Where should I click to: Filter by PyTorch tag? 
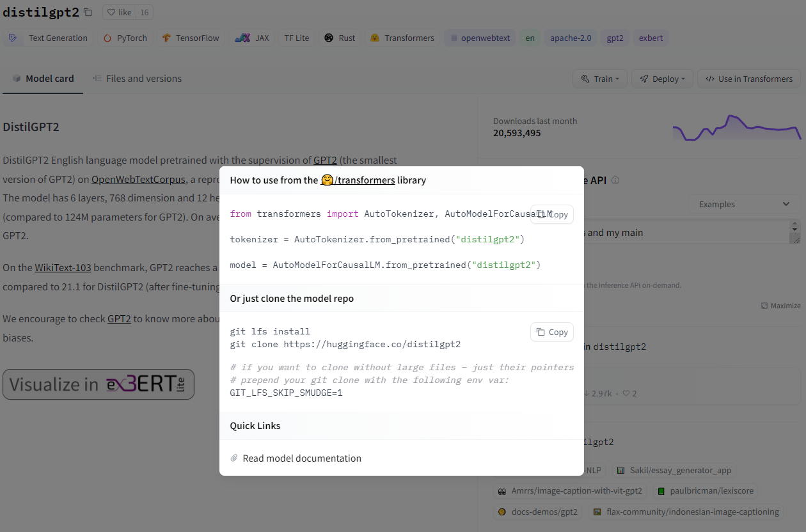126,38
